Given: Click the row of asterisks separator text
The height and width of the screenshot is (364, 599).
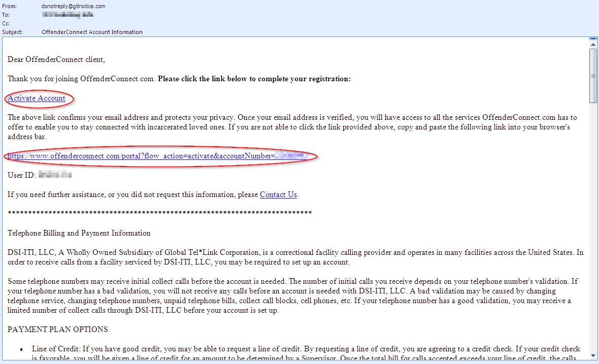Looking at the screenshot, I should click(160, 213).
